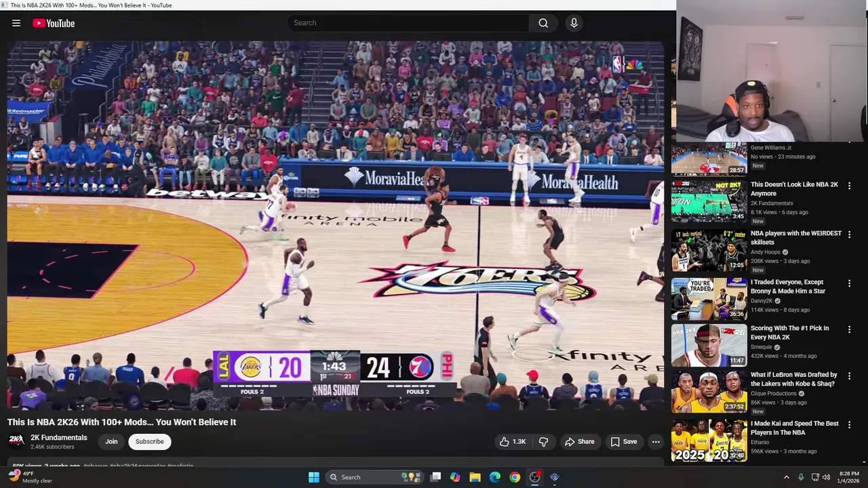The width and height of the screenshot is (868, 488).
Task: Like the video with thumbs up
Action: click(513, 442)
